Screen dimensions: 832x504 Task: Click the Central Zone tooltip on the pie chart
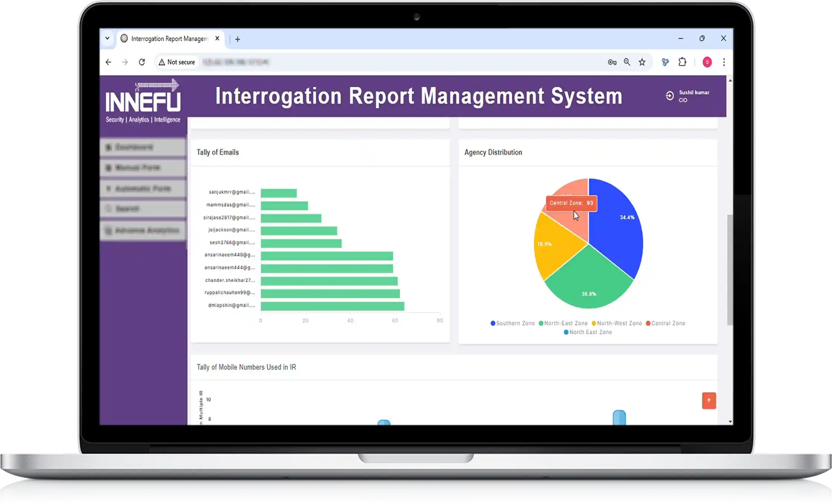[x=571, y=203]
